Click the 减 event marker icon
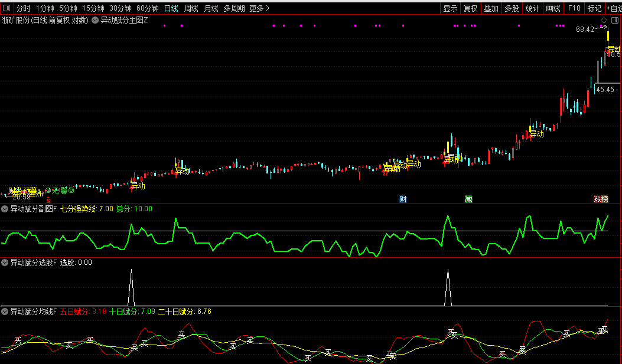This screenshot has width=622, height=364. tap(468, 199)
